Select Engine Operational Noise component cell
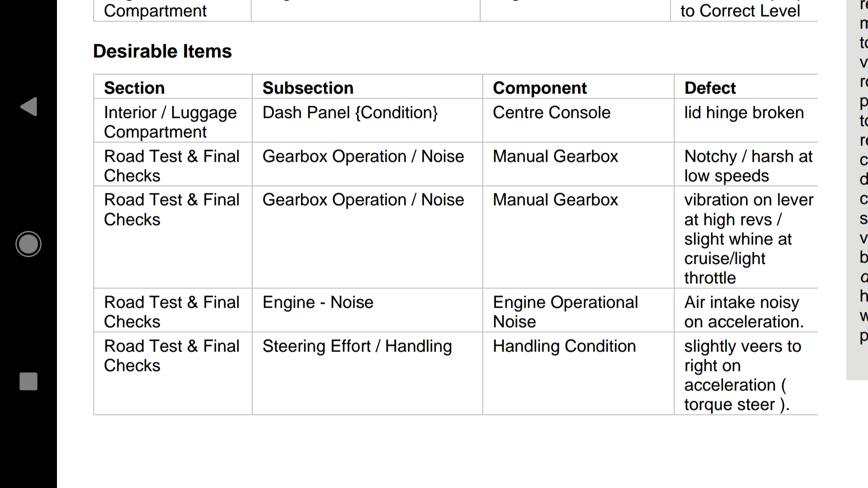 pos(565,312)
